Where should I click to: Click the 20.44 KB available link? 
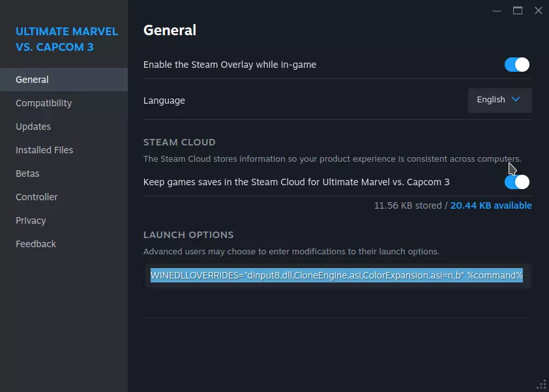(491, 205)
